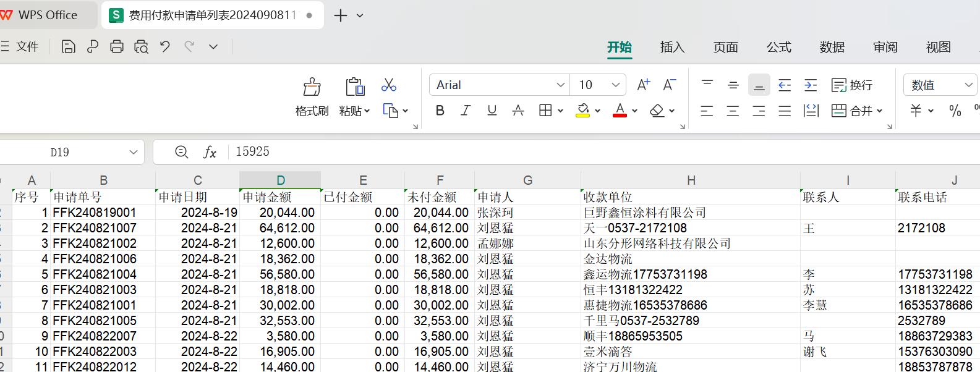Open the 公式 ribbon tab
This screenshot has width=980, height=372.
778,48
